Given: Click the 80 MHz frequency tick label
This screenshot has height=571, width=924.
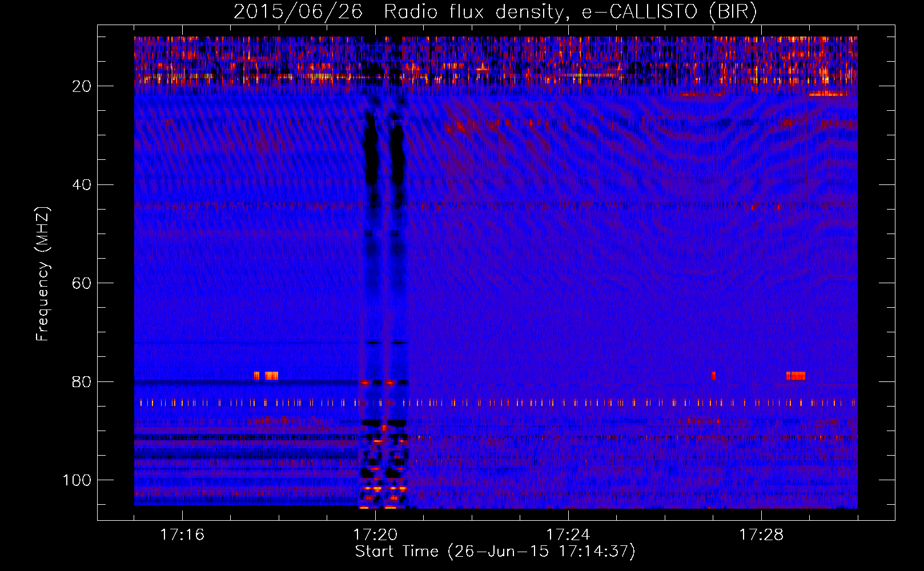Looking at the screenshot, I should (x=82, y=381).
